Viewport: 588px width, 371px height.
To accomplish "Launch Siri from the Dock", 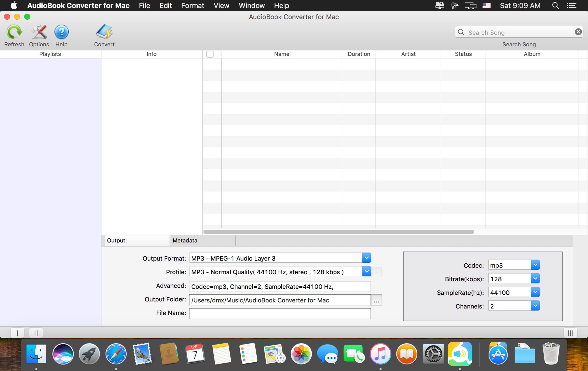I will 63,354.
